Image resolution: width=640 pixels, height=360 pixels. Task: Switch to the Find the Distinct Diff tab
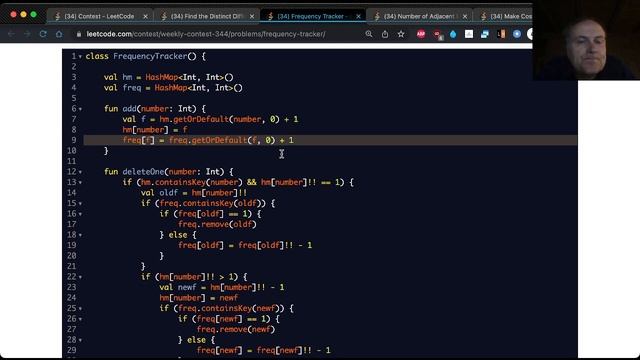[206, 16]
